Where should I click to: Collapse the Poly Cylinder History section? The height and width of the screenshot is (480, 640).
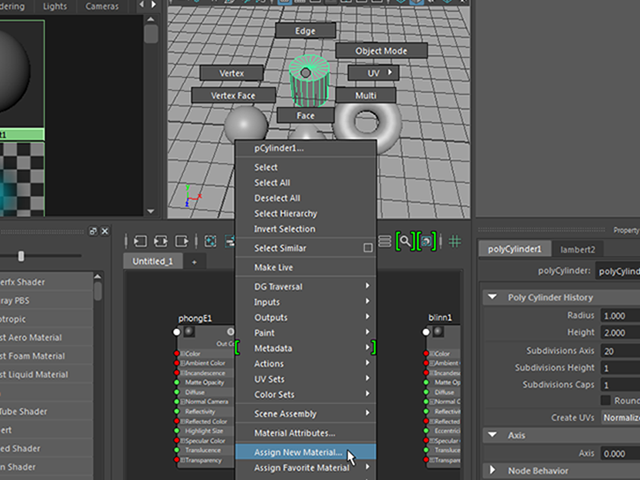[492, 297]
